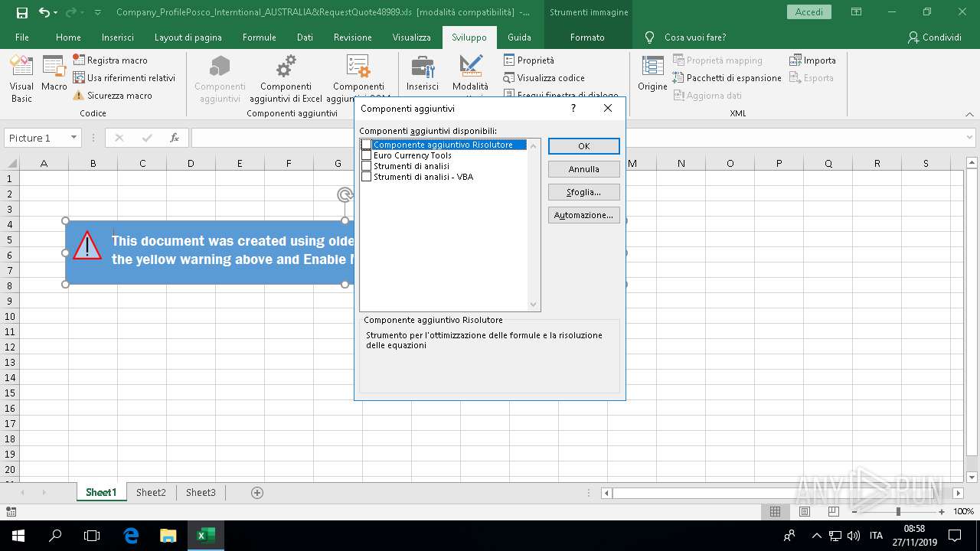Open Windows Start menu
Screen dimensions: 980x551
[18, 536]
